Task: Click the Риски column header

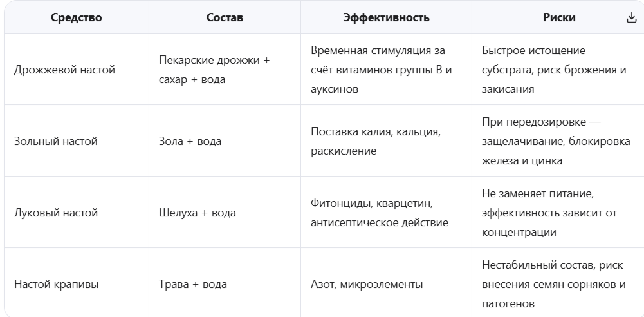Action: [559, 17]
